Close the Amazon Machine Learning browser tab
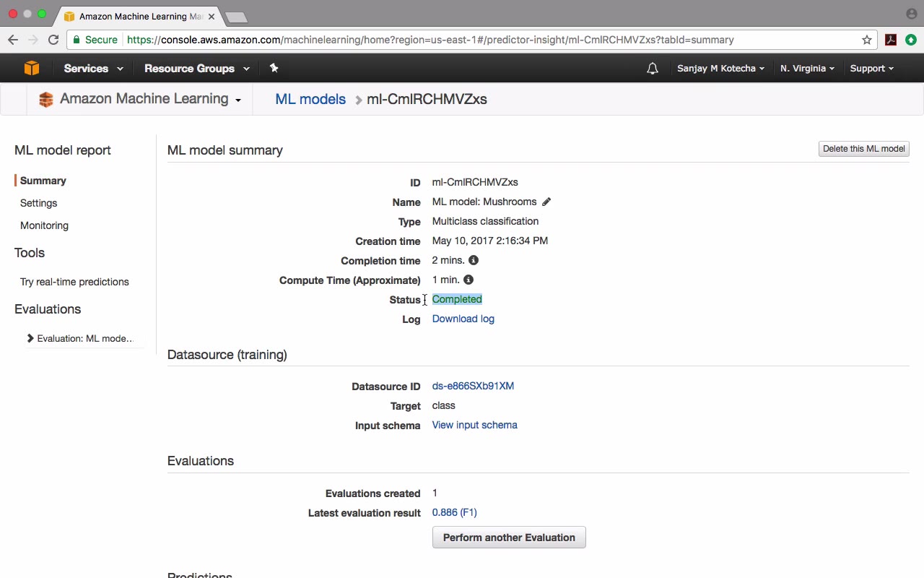The image size is (924, 578). (212, 16)
